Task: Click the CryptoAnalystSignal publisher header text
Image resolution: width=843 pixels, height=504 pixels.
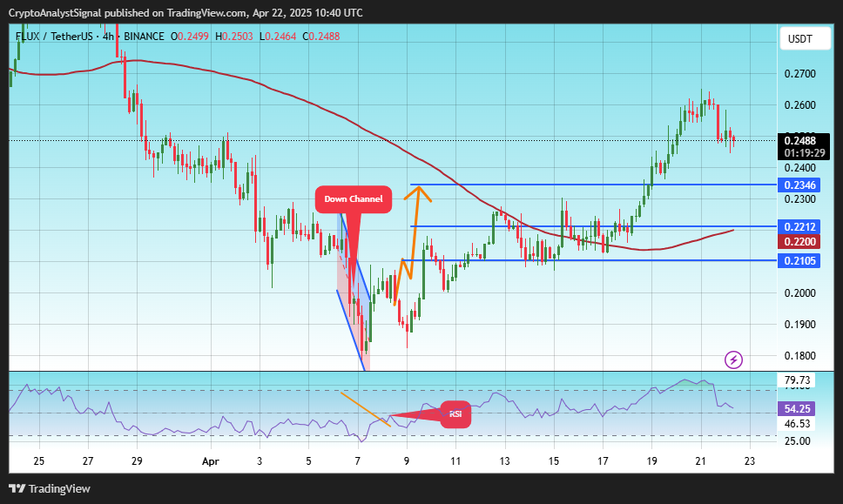Action: coord(186,13)
